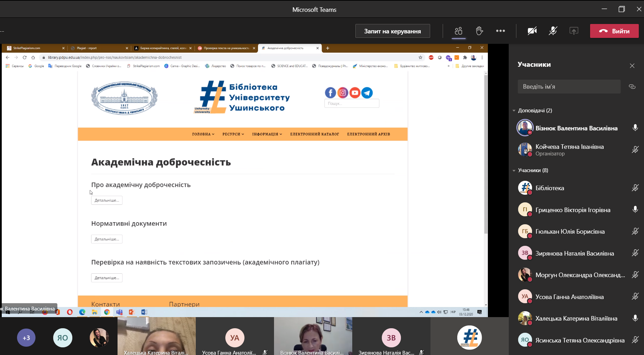
Task: Open the meeting participants panel icon
Action: tap(458, 31)
